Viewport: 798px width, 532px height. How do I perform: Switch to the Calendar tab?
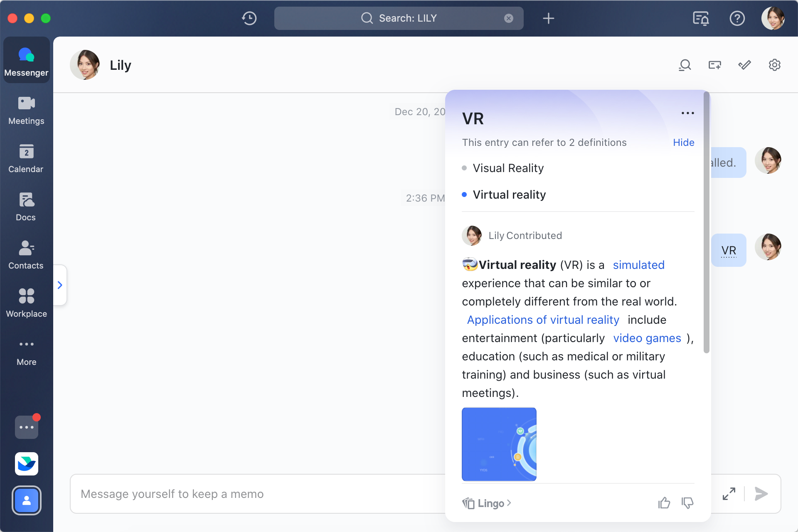[x=26, y=158]
